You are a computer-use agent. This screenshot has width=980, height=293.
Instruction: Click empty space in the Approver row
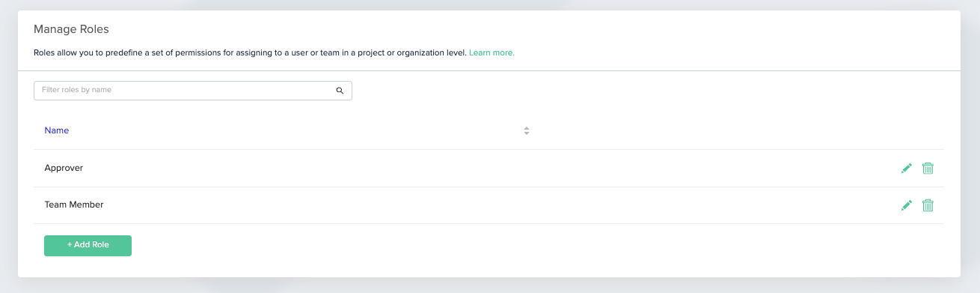[486, 168]
